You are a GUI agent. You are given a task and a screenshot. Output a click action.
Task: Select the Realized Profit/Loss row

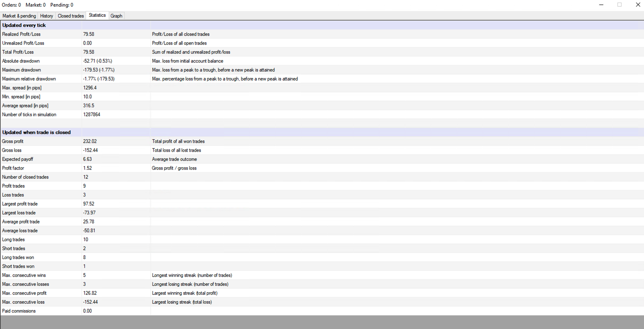[21, 34]
